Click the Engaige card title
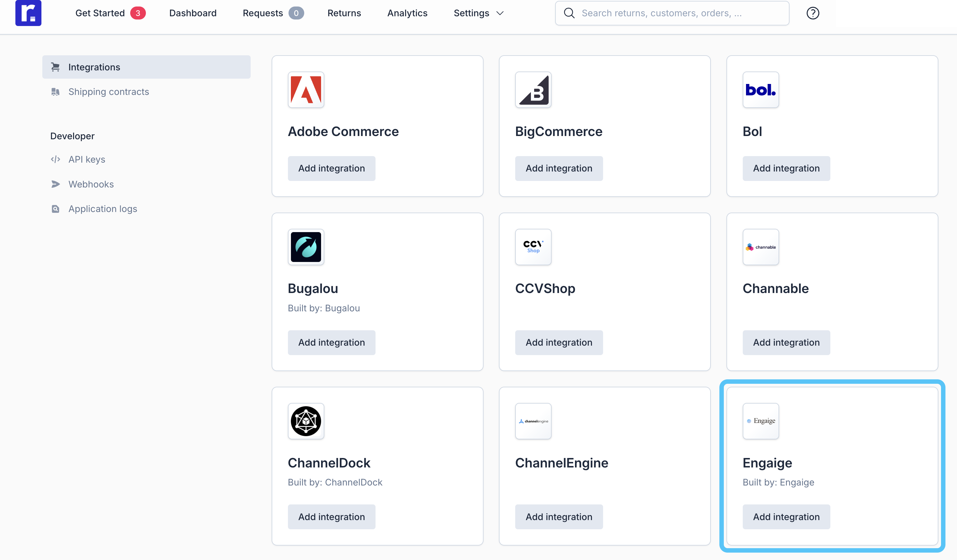 [x=767, y=463]
